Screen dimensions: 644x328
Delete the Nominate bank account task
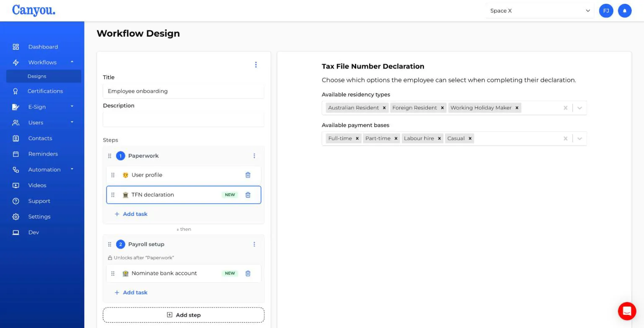248,273
